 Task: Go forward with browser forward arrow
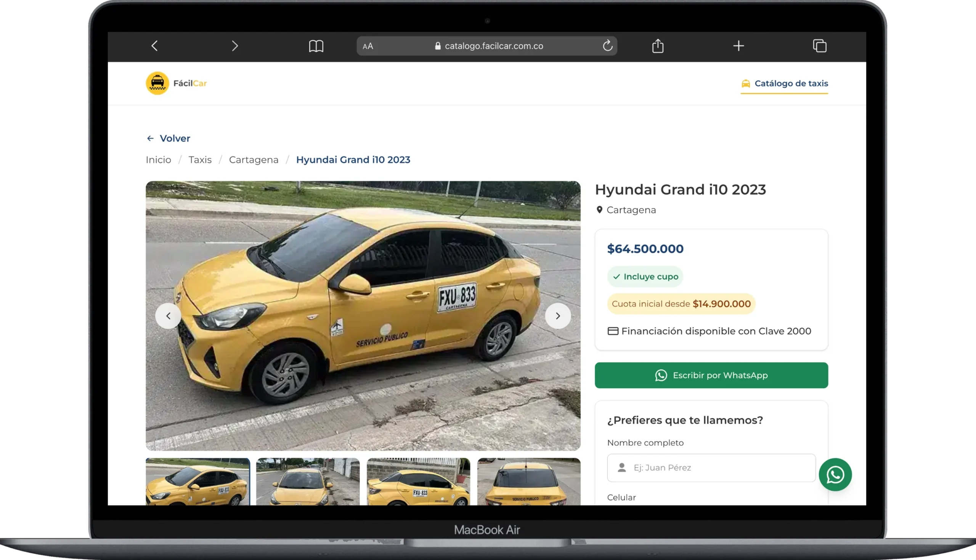(x=235, y=46)
